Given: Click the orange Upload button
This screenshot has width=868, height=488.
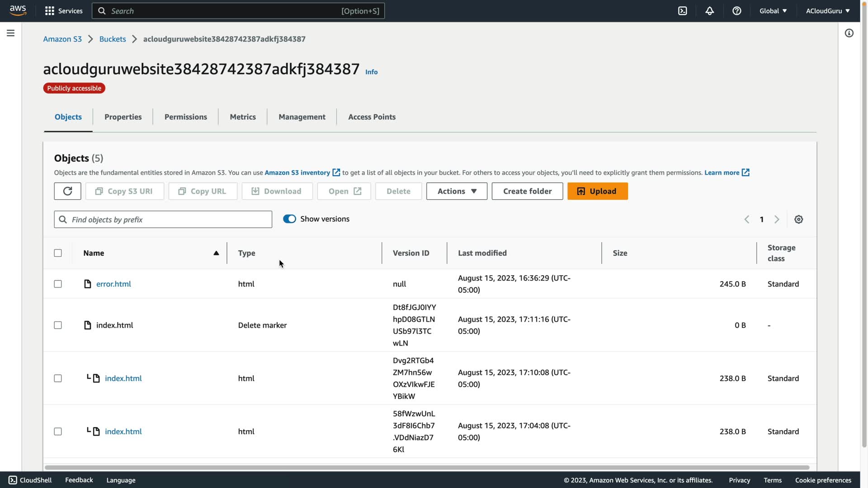Looking at the screenshot, I should point(597,191).
